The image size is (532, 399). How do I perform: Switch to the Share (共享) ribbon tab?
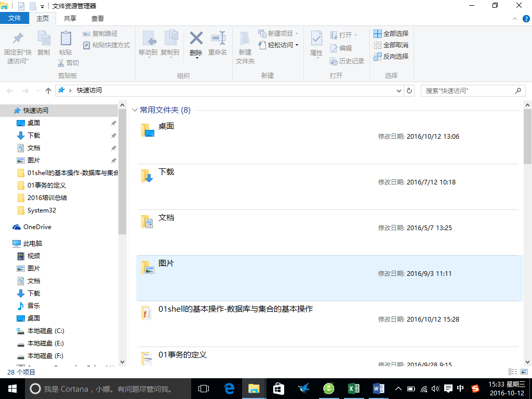pyautogui.click(x=70, y=18)
